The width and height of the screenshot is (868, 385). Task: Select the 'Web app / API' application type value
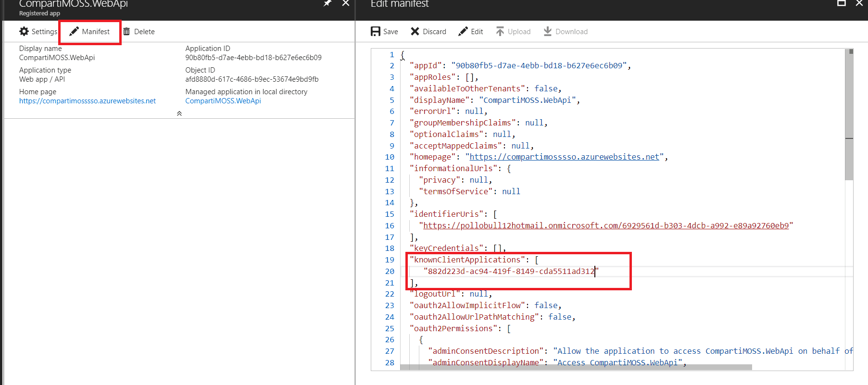coord(42,79)
